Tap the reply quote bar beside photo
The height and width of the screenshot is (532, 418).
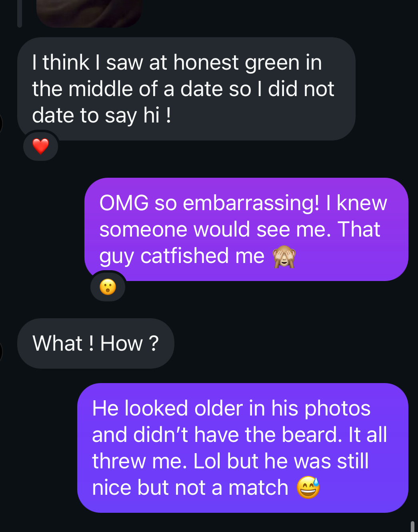point(19,13)
